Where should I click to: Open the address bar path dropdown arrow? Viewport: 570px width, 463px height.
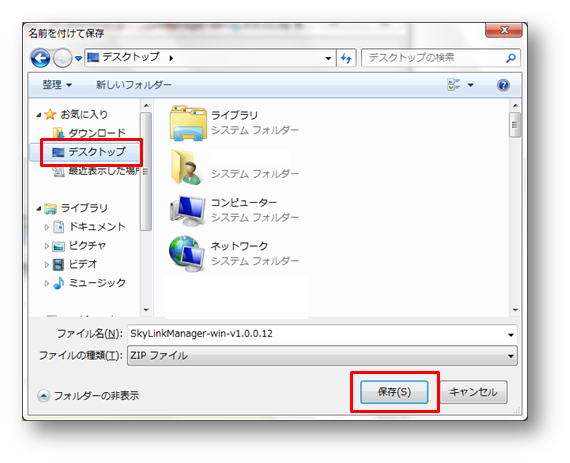pyautogui.click(x=328, y=58)
